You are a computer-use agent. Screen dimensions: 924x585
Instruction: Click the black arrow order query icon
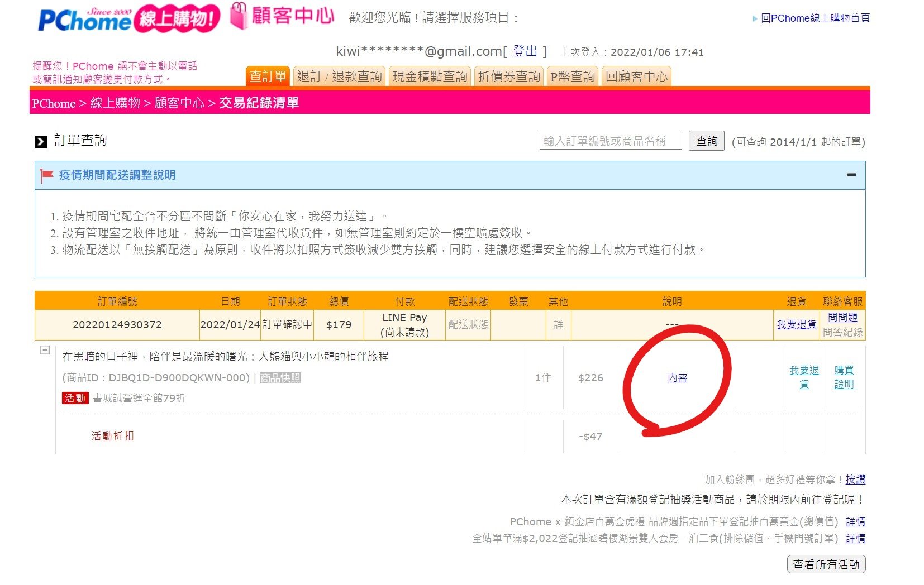(x=41, y=141)
